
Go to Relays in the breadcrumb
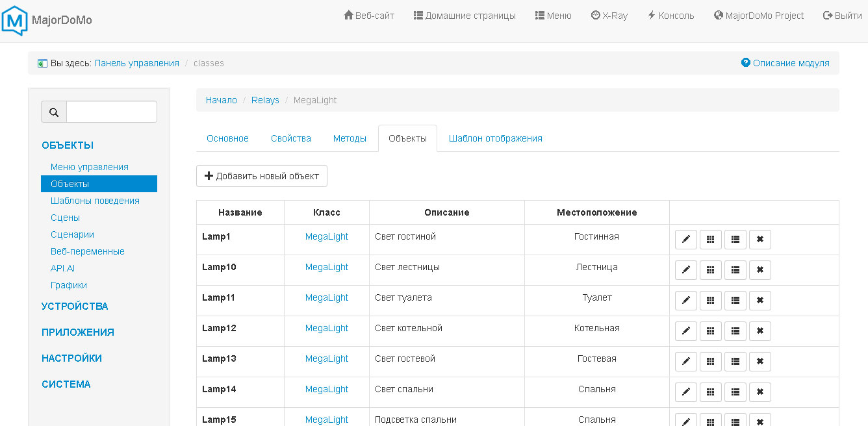(x=265, y=100)
